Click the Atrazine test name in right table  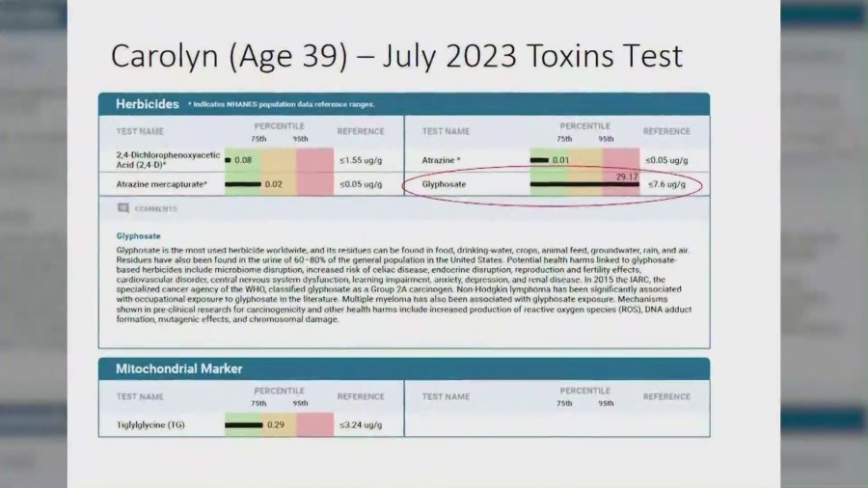[443, 159]
